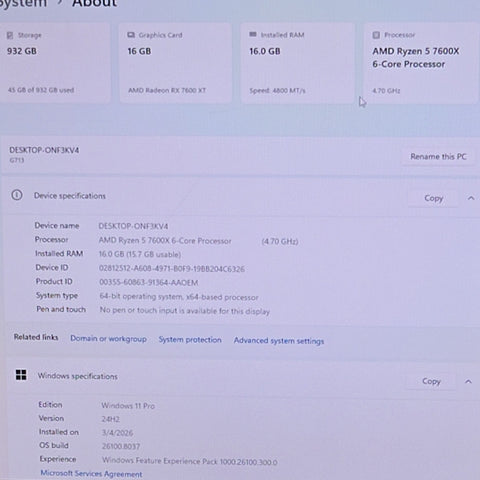Open the Graphics Card 16 GB card
The height and width of the screenshot is (480, 480).
pyautogui.click(x=176, y=63)
